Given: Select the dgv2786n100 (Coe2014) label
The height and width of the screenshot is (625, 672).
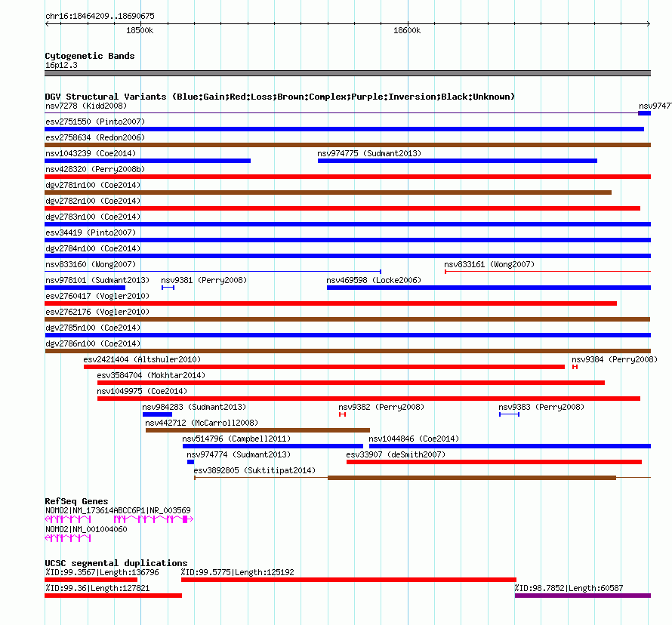Looking at the screenshot, I should (x=93, y=343).
